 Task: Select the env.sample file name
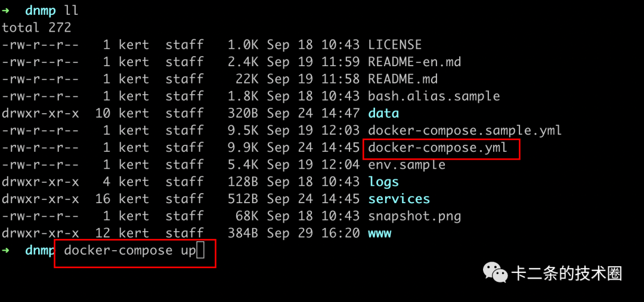click(x=407, y=165)
